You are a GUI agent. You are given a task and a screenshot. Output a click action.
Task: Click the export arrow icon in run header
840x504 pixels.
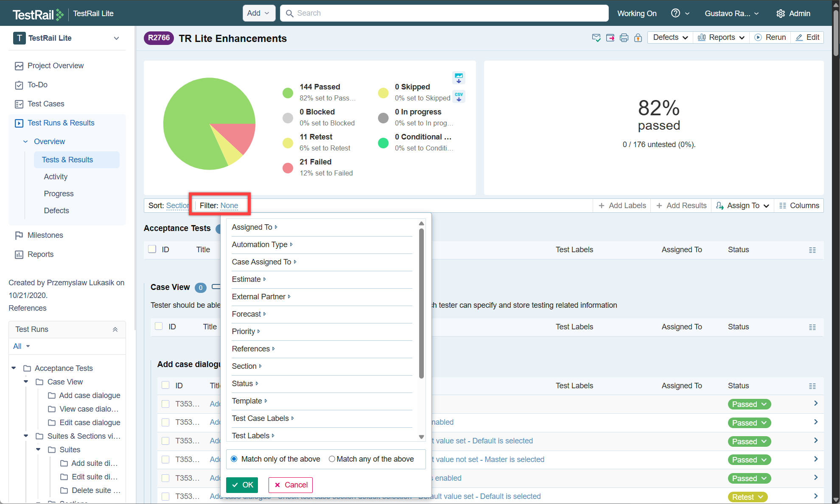tap(610, 38)
